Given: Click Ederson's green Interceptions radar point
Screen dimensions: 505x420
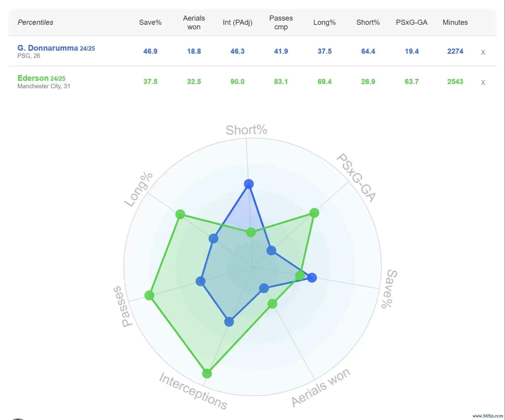Looking at the screenshot, I should pyautogui.click(x=207, y=373).
